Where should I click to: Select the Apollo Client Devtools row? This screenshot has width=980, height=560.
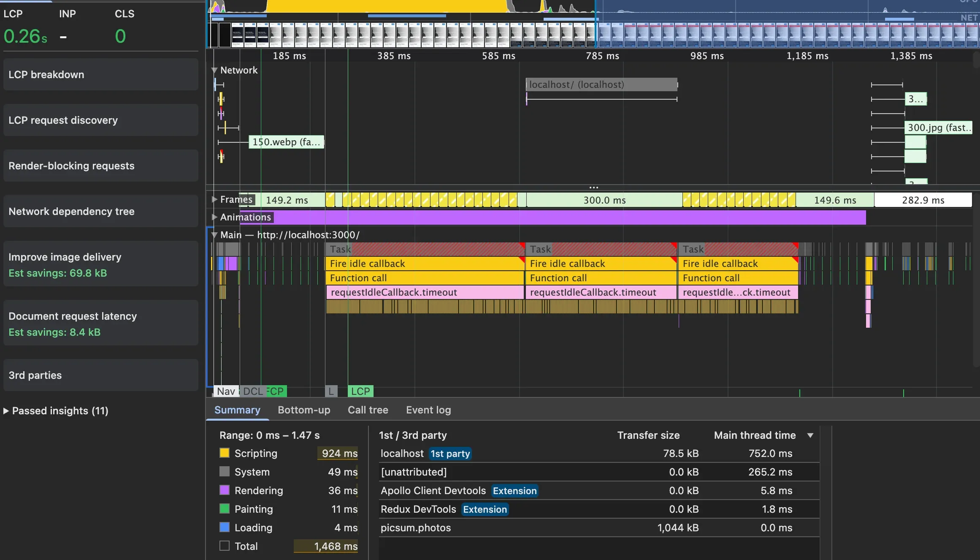coord(599,491)
